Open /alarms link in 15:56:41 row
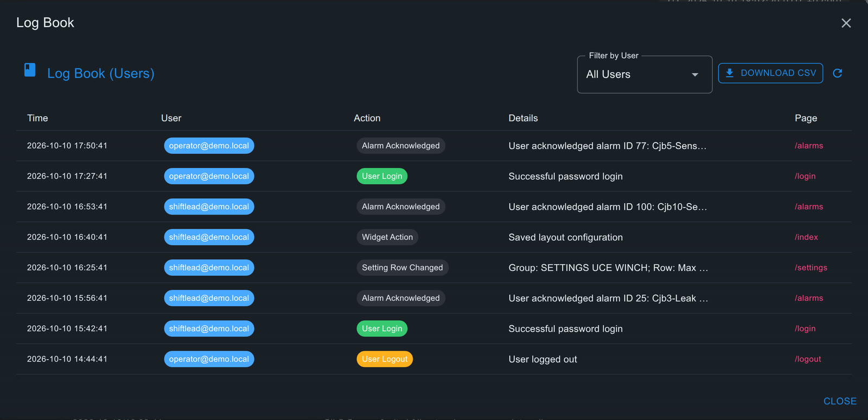The width and height of the screenshot is (868, 420). [x=809, y=298]
